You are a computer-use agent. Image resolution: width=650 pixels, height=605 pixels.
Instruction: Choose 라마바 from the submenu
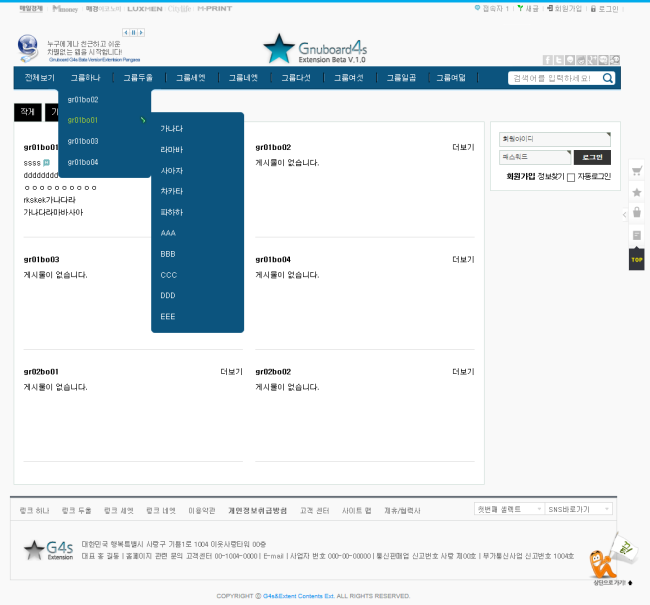click(x=172, y=150)
